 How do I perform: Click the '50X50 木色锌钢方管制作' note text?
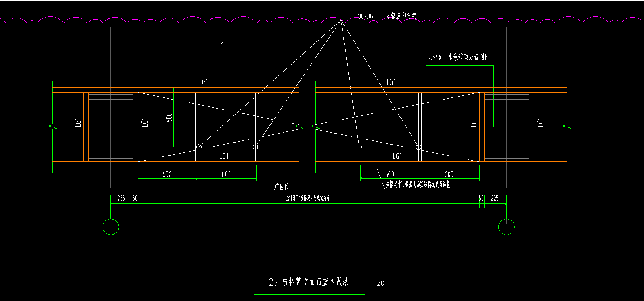pyautogui.click(x=458, y=57)
